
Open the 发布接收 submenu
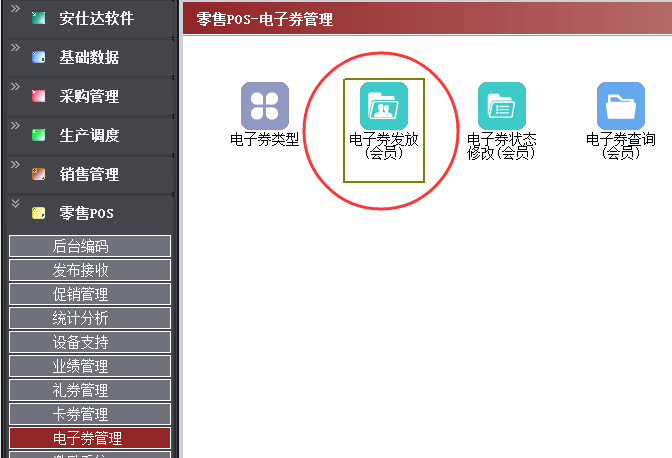click(90, 270)
